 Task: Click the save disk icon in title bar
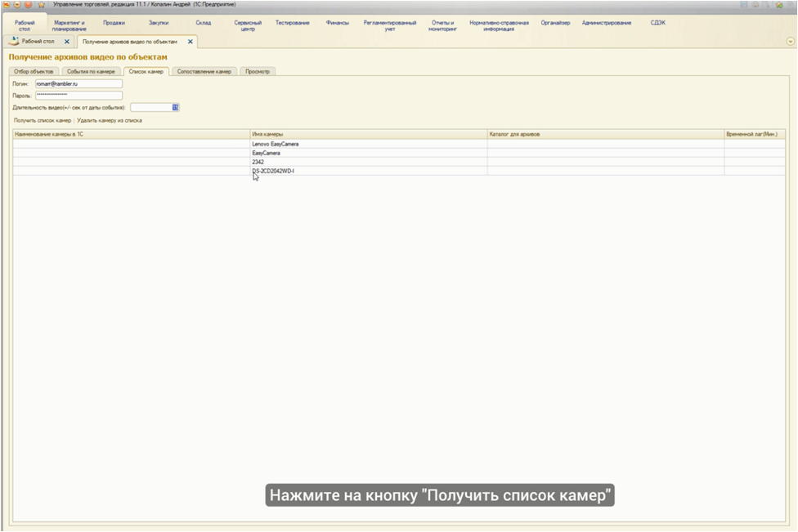pos(743,5)
